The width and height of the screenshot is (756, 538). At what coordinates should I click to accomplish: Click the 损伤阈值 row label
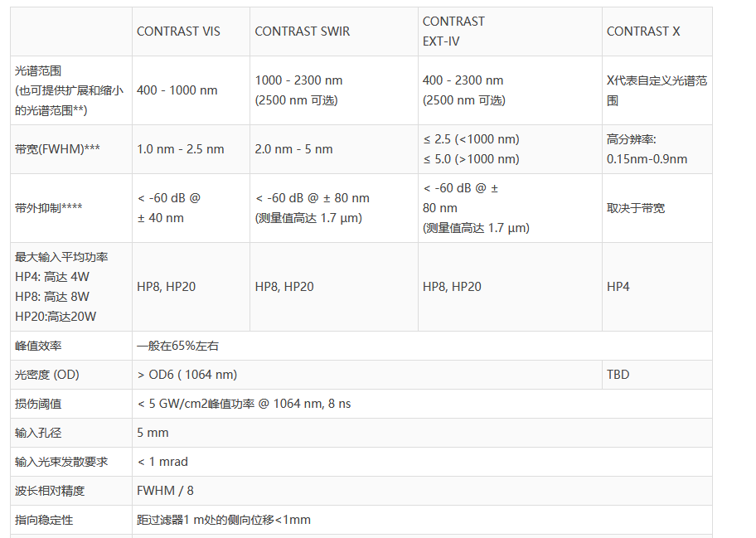38,404
